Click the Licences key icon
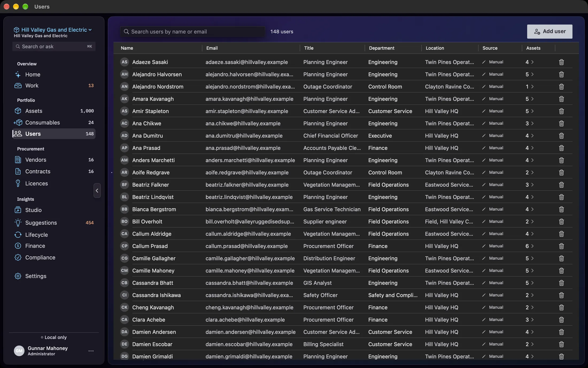Viewport: 588px width, 368px height. [18, 183]
